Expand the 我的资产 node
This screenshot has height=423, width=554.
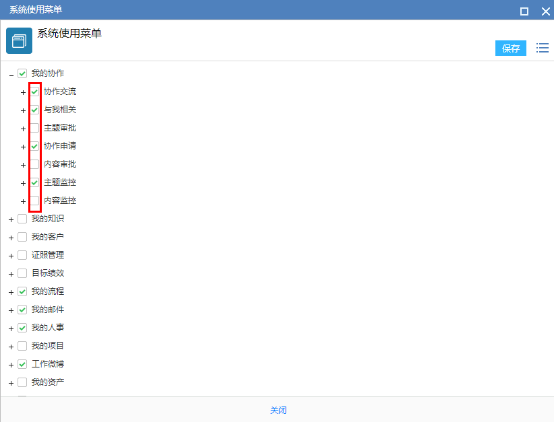pos(11,383)
